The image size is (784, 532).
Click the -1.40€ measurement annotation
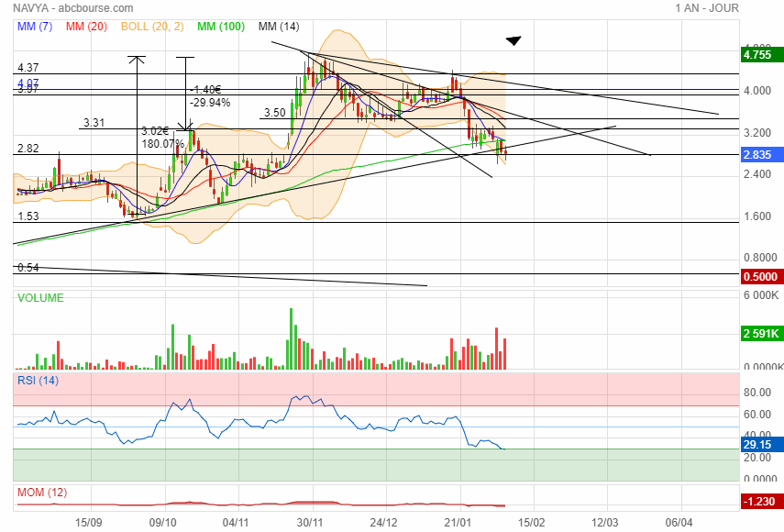tap(205, 90)
